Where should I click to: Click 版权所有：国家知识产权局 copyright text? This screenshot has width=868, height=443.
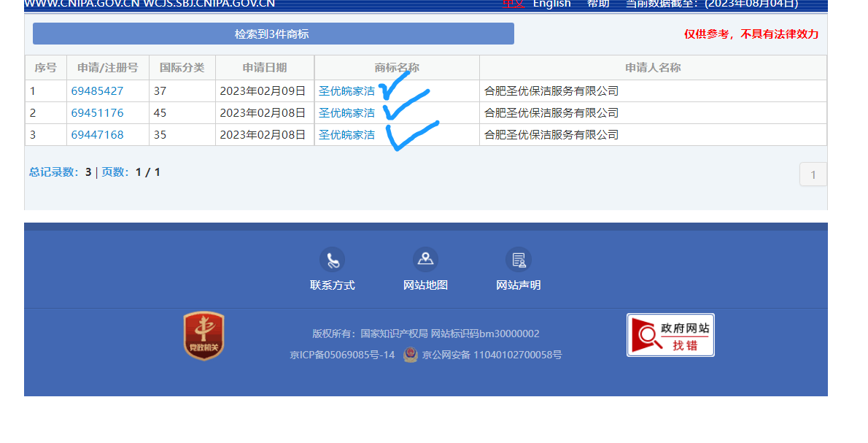[370, 334]
